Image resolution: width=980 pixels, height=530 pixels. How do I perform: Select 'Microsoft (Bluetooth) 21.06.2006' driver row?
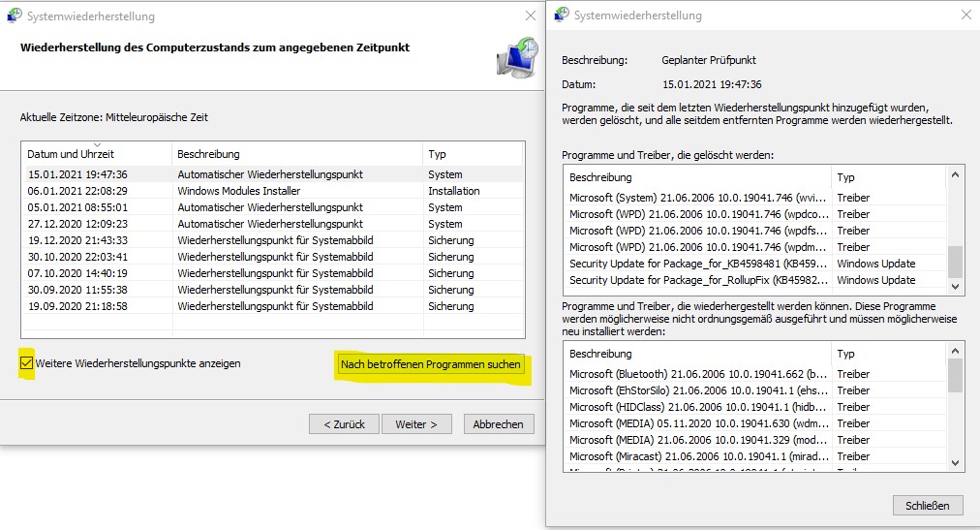pyautogui.click(x=755, y=374)
